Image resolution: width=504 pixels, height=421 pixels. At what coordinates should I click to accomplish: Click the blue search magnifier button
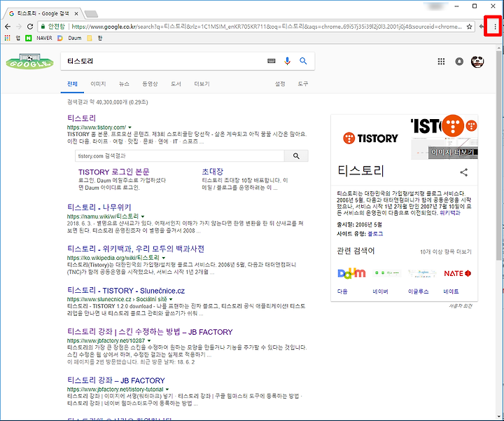303,61
